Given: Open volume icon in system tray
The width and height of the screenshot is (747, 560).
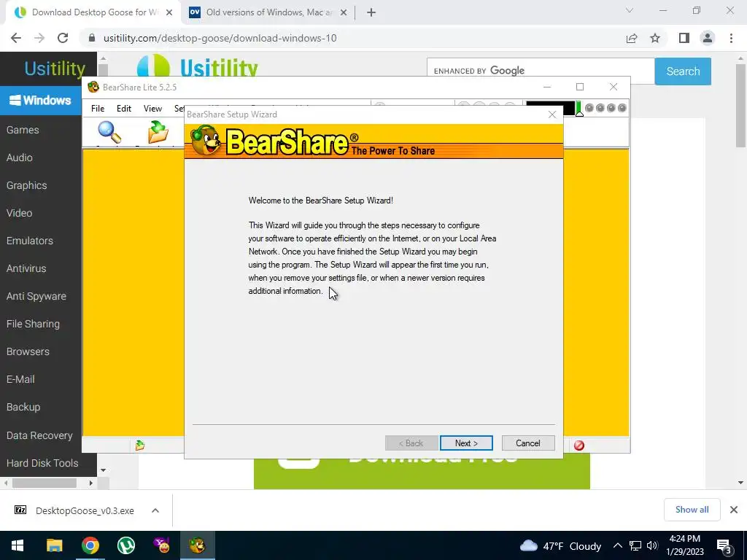Looking at the screenshot, I should [x=652, y=545].
